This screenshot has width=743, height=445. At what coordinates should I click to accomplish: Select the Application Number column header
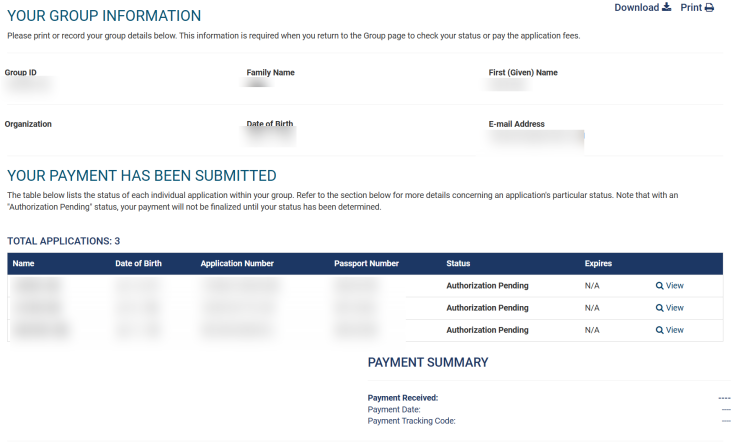pyautogui.click(x=237, y=264)
